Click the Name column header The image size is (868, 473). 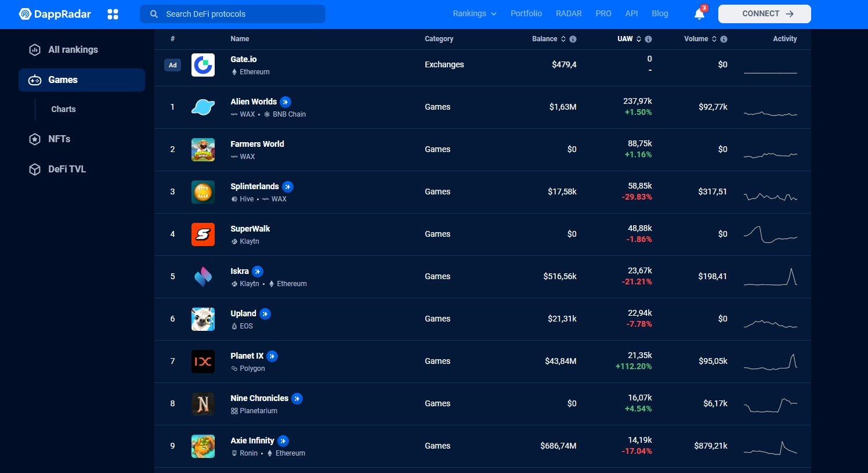240,39
